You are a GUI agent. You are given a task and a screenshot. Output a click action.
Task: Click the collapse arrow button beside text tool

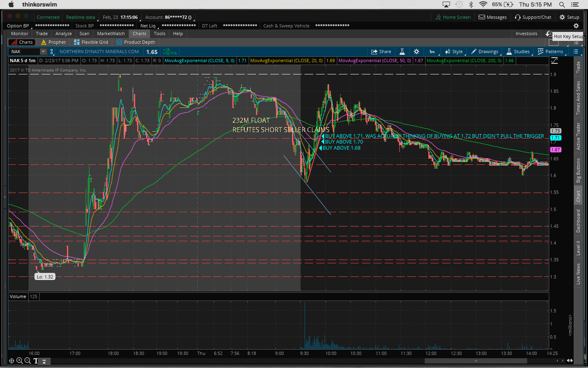pos(44,361)
